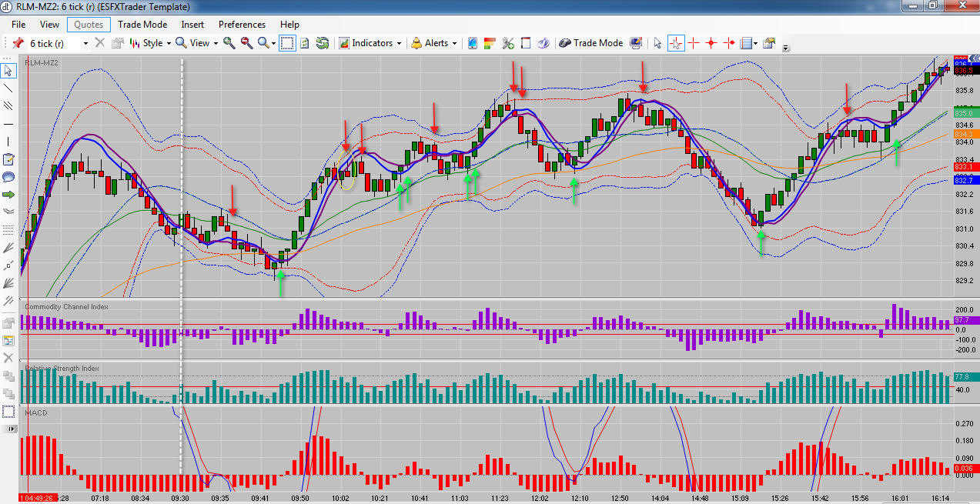The width and height of the screenshot is (980, 504).
Task: Open the Trade Mode menu in menu bar
Action: coord(141,25)
